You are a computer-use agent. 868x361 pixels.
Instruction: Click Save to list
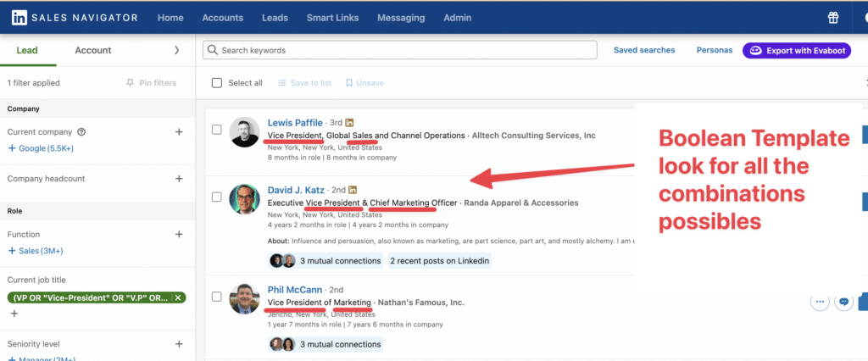[304, 83]
